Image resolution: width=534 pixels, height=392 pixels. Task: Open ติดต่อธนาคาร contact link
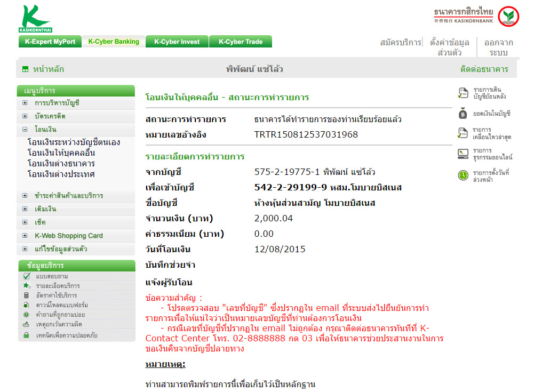(484, 69)
